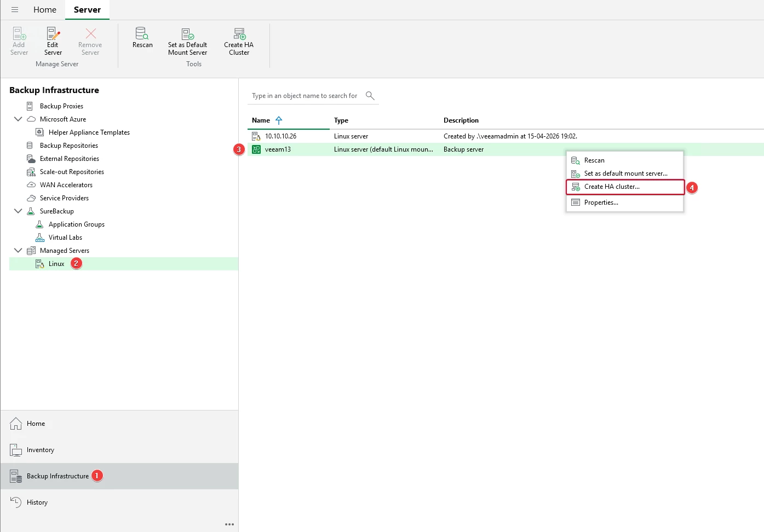Click the Linux managed servers icon
This screenshot has height=532, width=764.
tap(39, 264)
